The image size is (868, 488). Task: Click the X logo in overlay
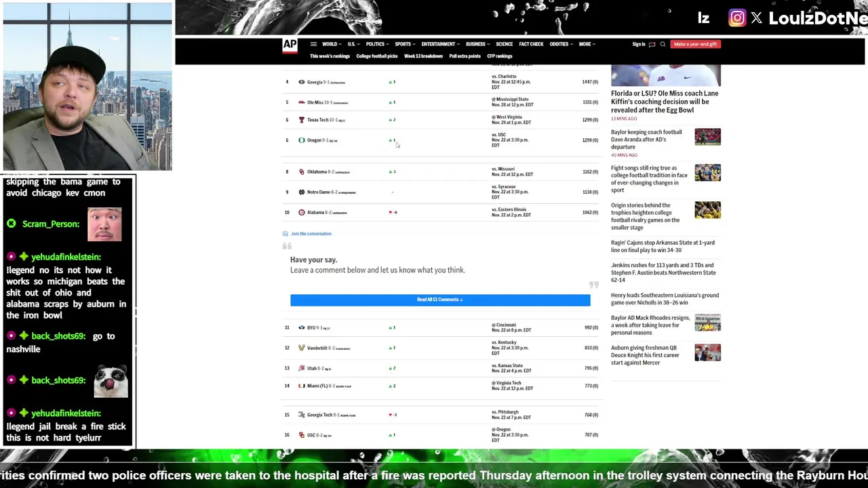(x=757, y=18)
